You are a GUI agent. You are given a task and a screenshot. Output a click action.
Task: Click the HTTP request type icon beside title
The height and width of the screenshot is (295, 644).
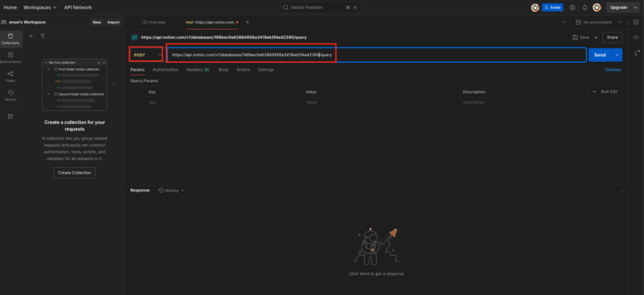click(x=134, y=37)
